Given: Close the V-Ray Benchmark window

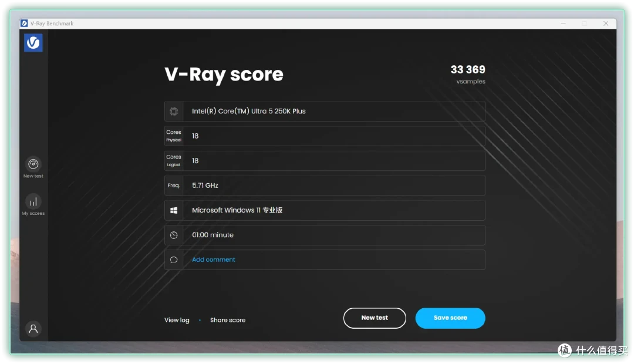Looking at the screenshot, I should [606, 23].
